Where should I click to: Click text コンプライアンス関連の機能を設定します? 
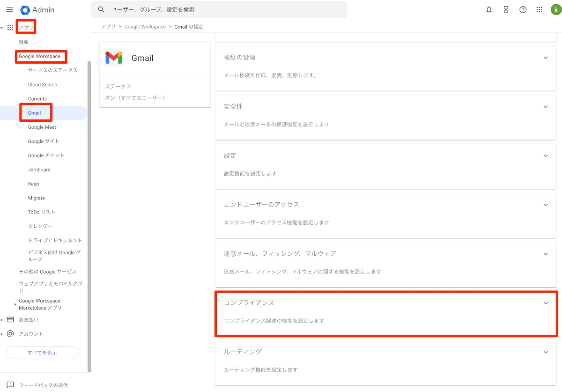click(x=274, y=321)
